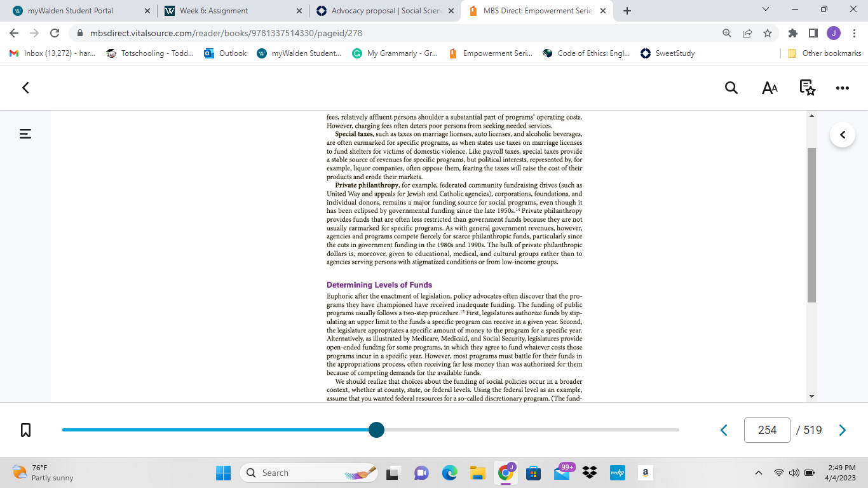
Task: Go back to library with left chevron
Action: (25, 88)
